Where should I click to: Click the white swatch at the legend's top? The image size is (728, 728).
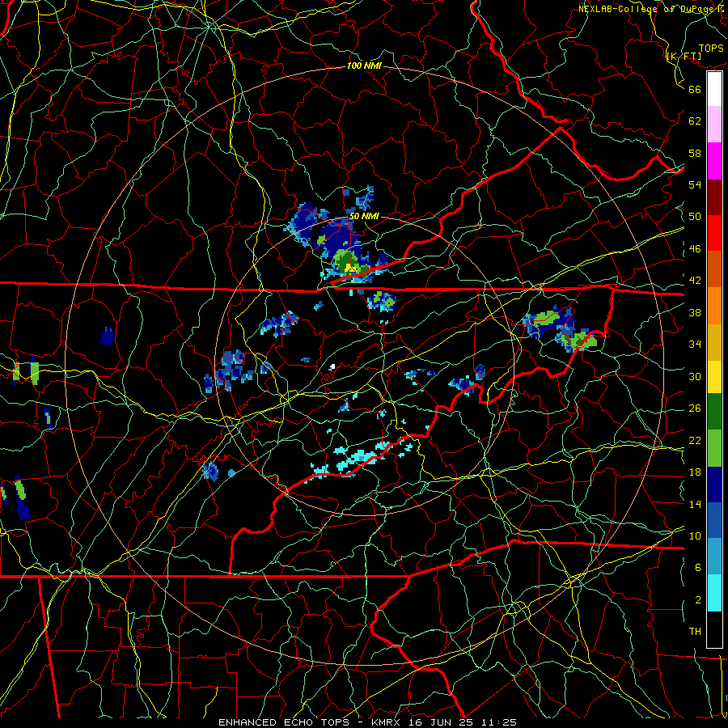tap(714, 89)
